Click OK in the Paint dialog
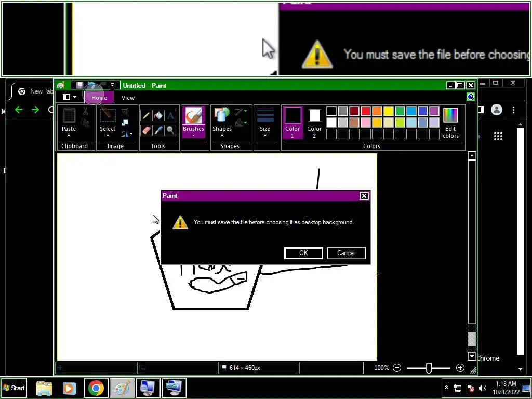The width and height of the screenshot is (532, 399). click(303, 253)
